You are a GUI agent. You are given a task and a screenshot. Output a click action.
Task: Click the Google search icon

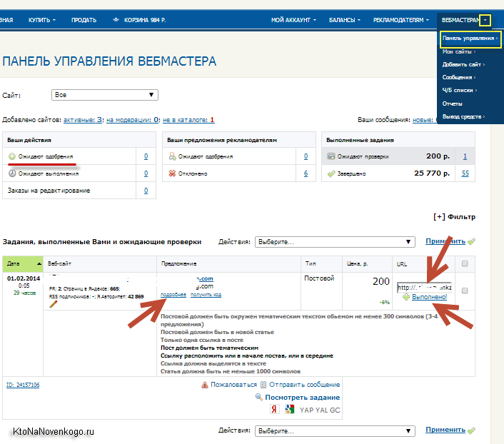click(x=290, y=409)
